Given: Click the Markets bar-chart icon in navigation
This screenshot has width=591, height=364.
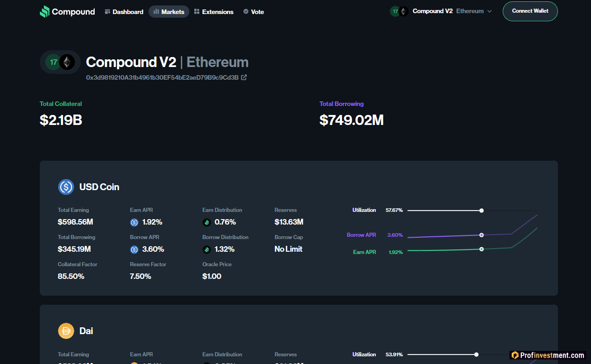Looking at the screenshot, I should [x=156, y=11].
